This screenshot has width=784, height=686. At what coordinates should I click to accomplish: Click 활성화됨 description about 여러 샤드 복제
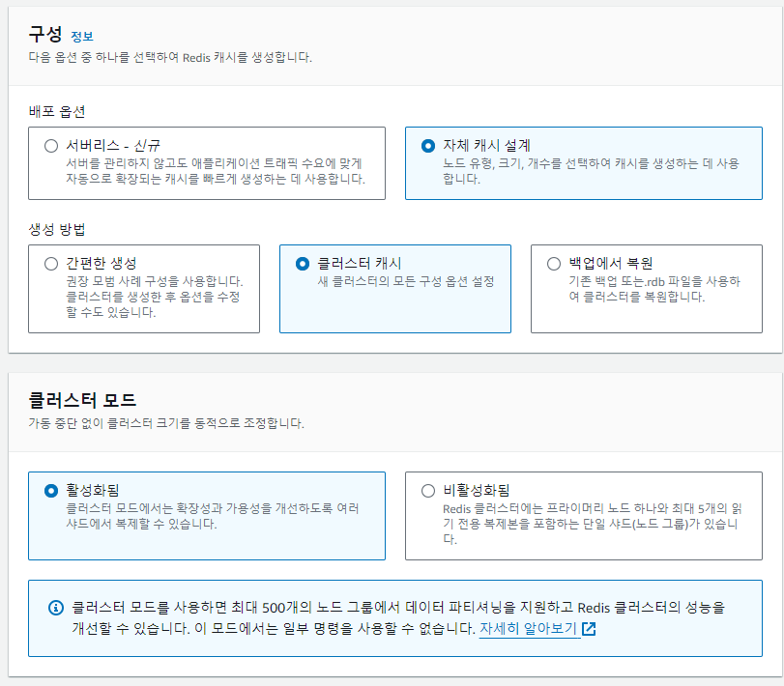pos(213,516)
